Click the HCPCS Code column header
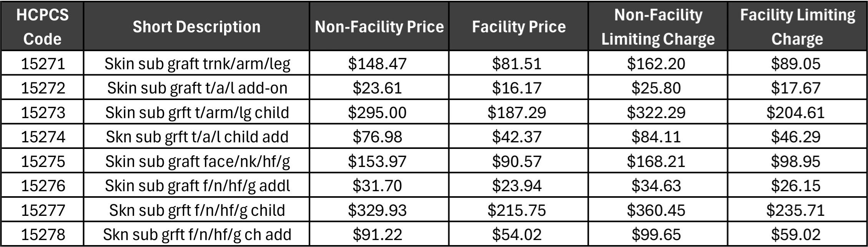Viewport: 868px width, 247px height. [x=42, y=27]
